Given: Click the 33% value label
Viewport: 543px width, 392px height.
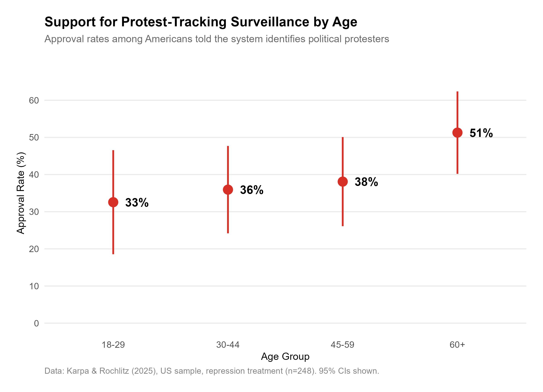Looking at the screenshot, I should [x=137, y=202].
